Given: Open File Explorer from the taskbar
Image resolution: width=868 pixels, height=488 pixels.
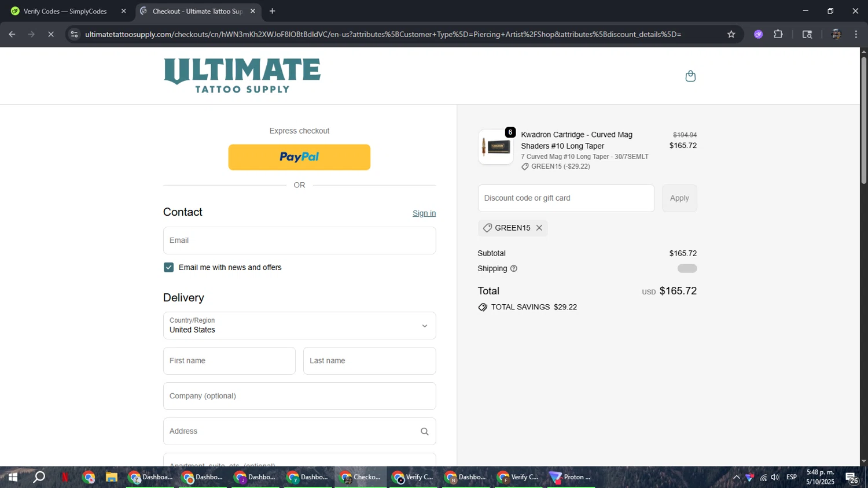Looking at the screenshot, I should point(111,477).
